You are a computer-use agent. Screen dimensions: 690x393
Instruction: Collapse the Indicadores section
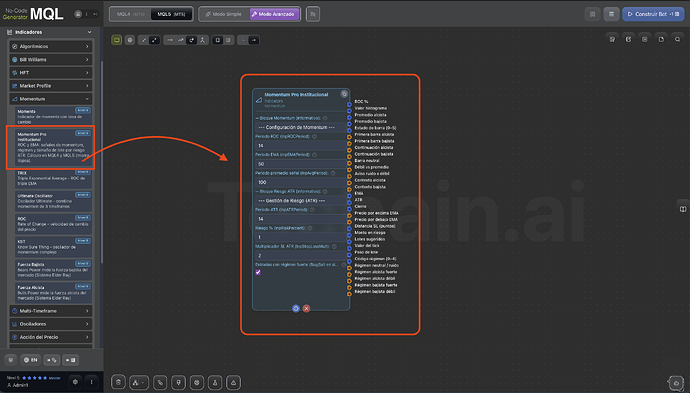pyautogui.click(x=89, y=32)
